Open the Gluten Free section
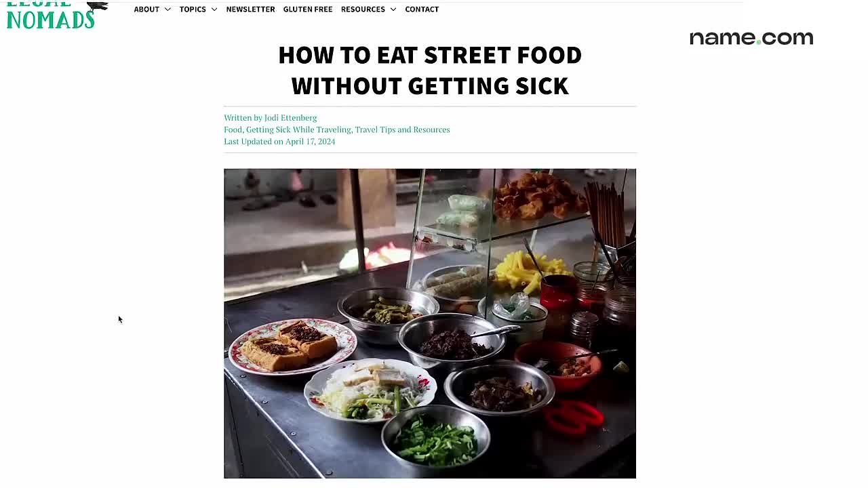 pos(308,9)
